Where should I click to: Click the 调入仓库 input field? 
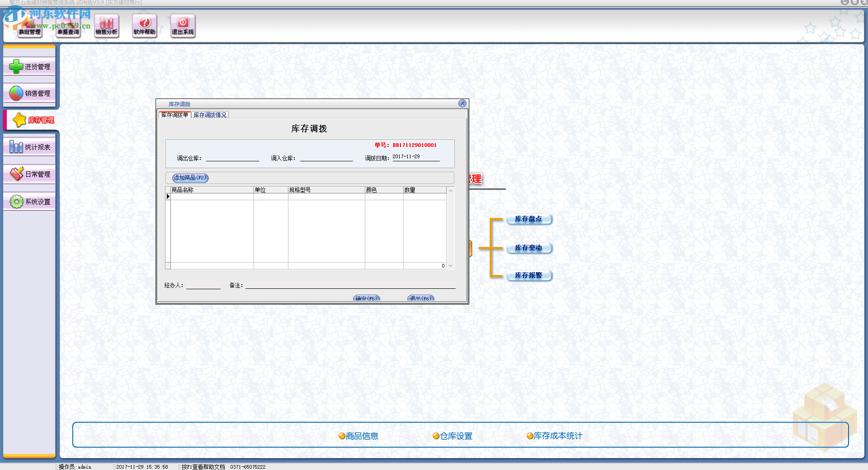[326, 158]
